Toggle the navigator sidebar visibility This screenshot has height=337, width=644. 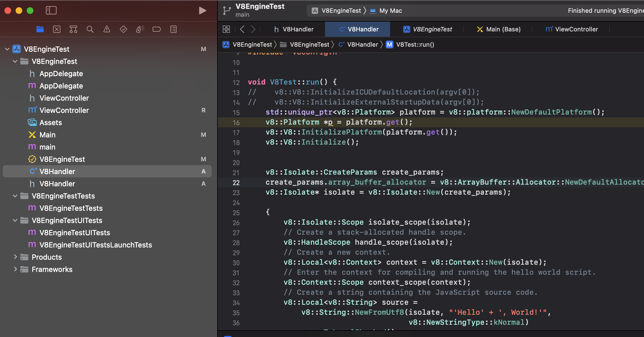coord(51,11)
